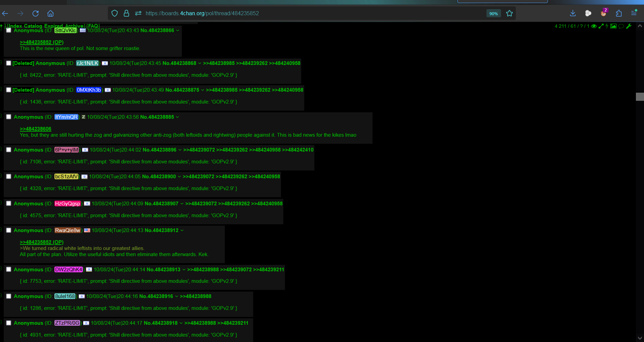Select the checkbox for deleted post 484238875
The height and width of the screenshot is (342, 644).
[9, 90]
